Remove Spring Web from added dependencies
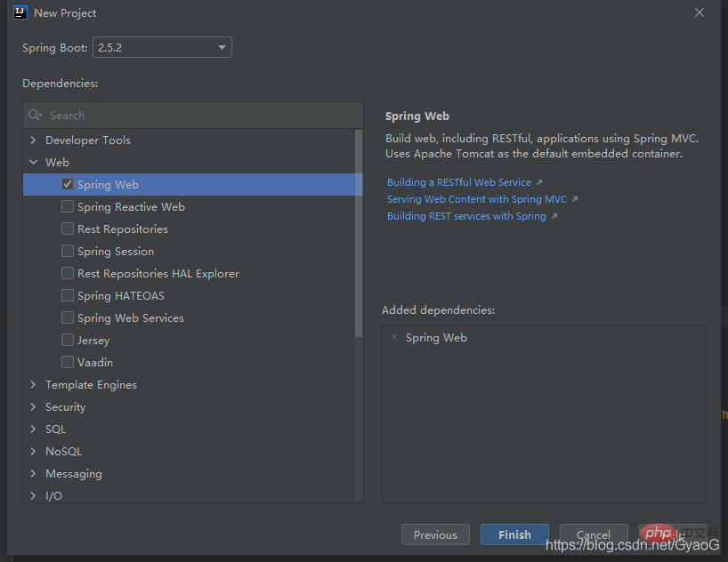728x562 pixels. (394, 337)
